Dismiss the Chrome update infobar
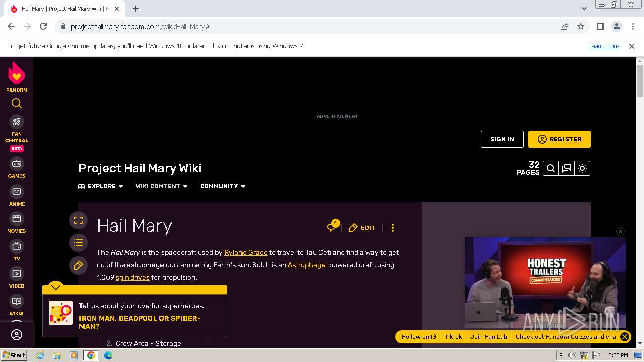 tap(632, 46)
